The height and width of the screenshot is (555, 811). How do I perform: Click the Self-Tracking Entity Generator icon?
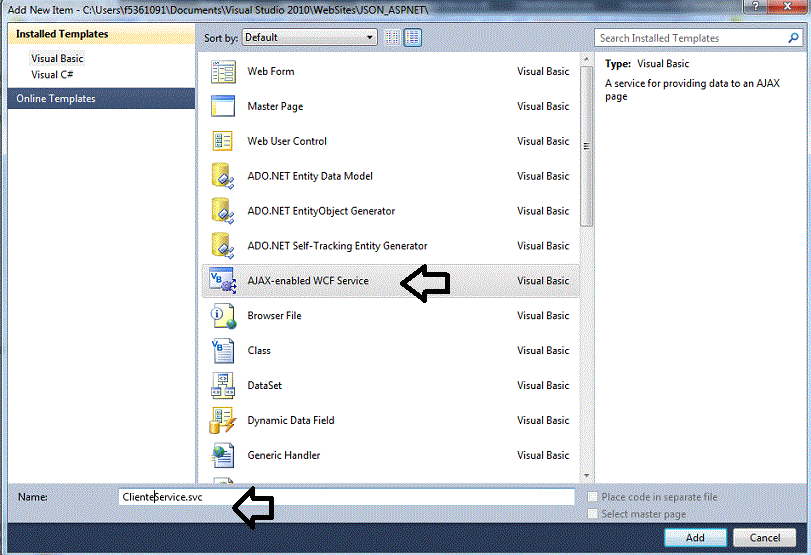coord(223,246)
